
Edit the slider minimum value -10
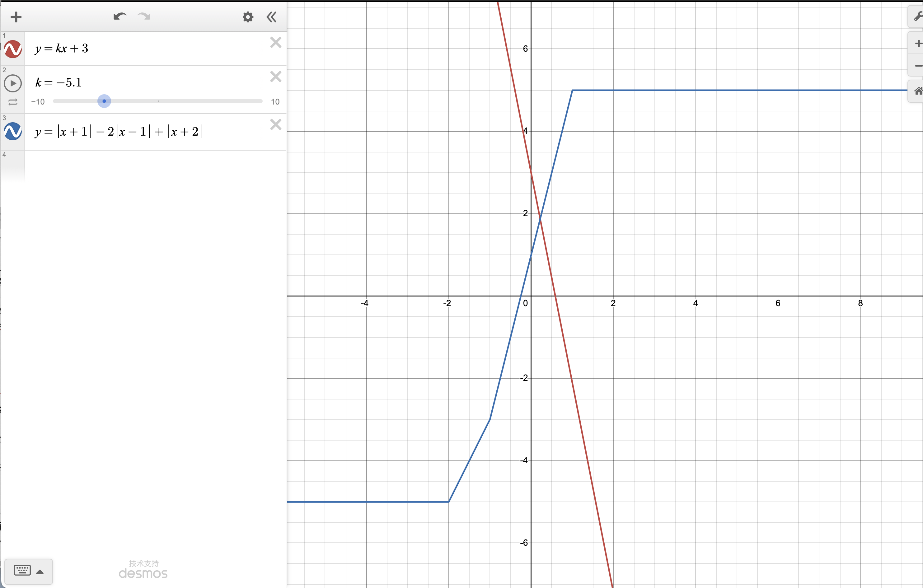38,102
